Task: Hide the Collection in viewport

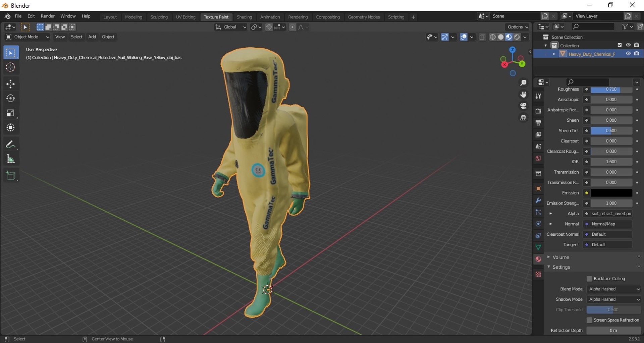Action: point(628,45)
